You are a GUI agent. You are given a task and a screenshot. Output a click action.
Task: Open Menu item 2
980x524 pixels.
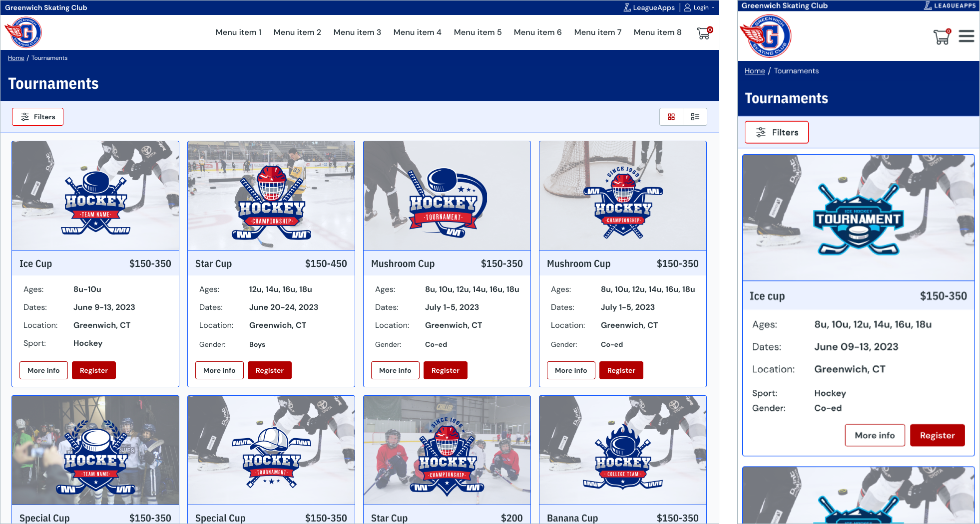coord(297,32)
